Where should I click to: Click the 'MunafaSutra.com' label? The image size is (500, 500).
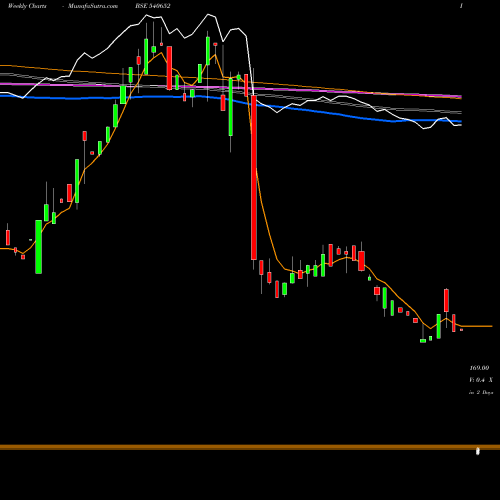pos(93,6)
